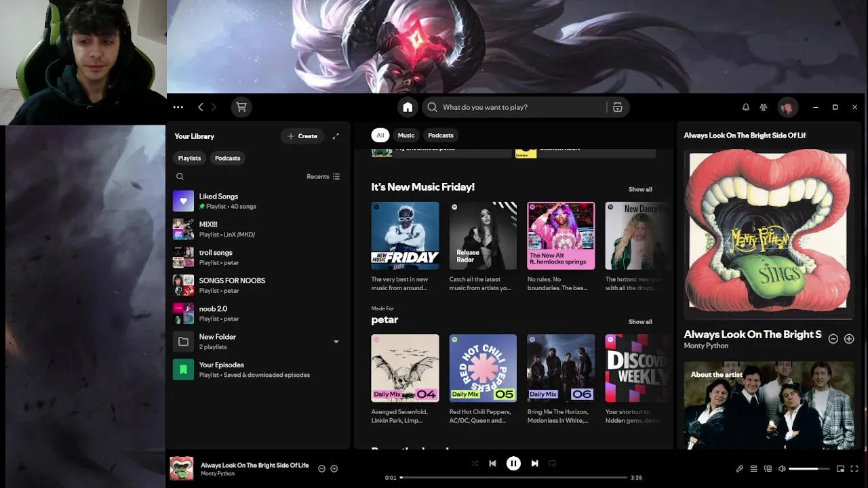Open lyrics via the microphone icon
This screenshot has width=868, height=488.
click(740, 468)
